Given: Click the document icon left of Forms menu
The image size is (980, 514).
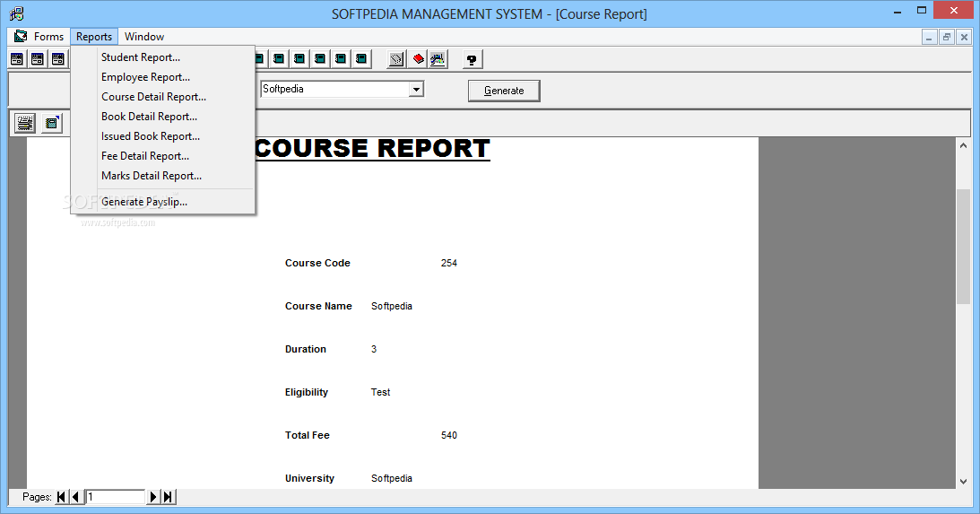Looking at the screenshot, I should tap(21, 36).
